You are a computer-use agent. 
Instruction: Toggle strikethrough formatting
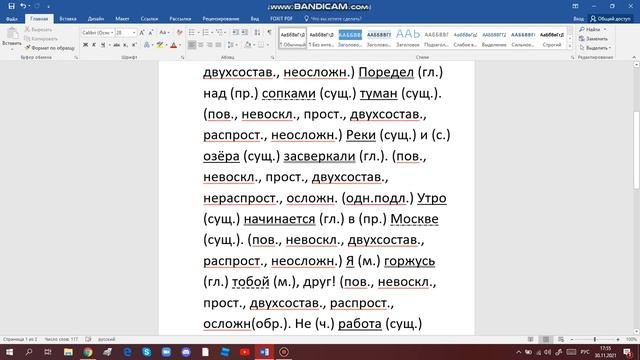pos(116,45)
